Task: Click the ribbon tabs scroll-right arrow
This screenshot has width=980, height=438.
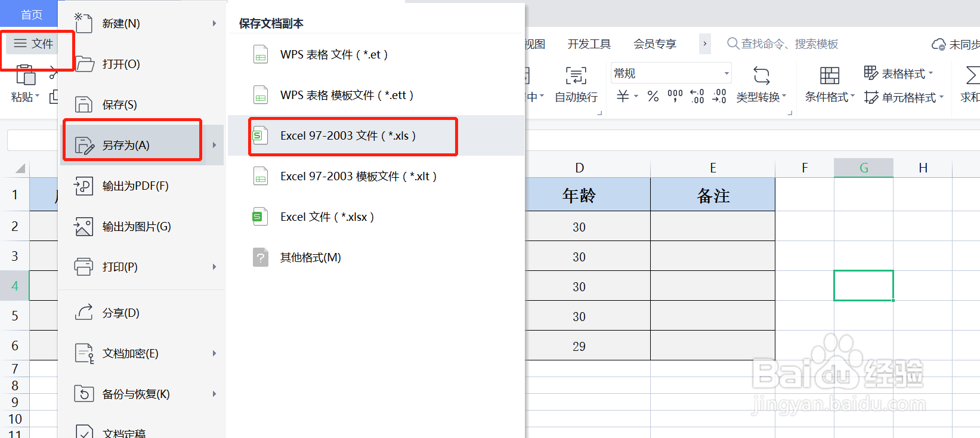Action: [705, 44]
